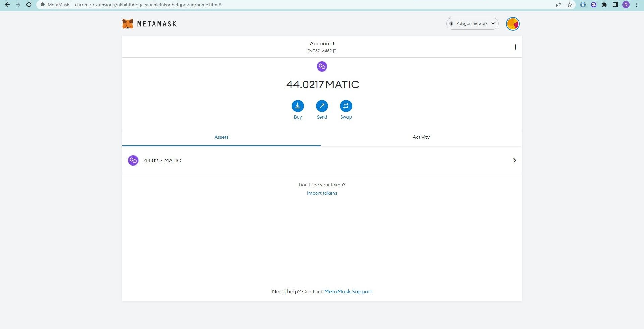This screenshot has height=329, width=644.
Task: Open the Swap feature icon
Action: pos(346,106)
